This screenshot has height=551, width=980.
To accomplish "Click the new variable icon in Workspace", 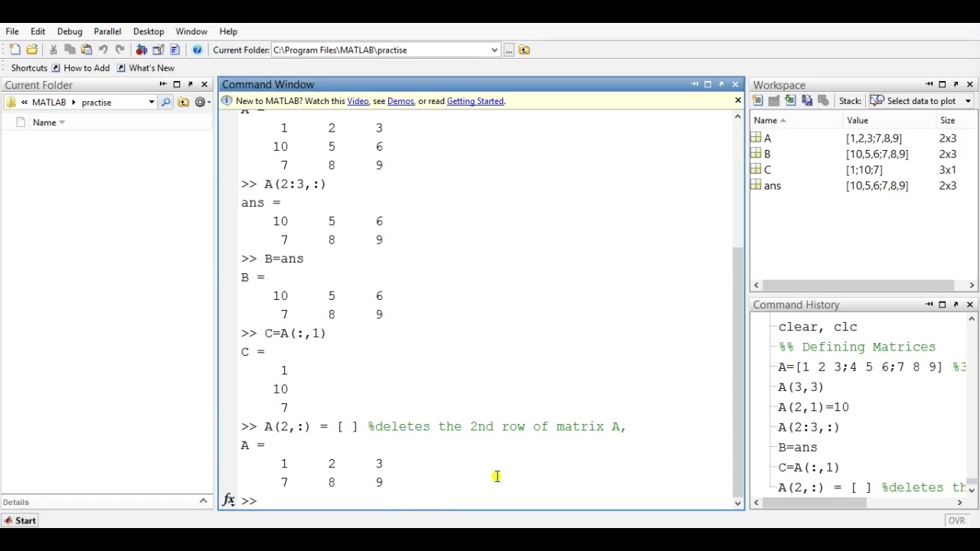I will pyautogui.click(x=757, y=101).
